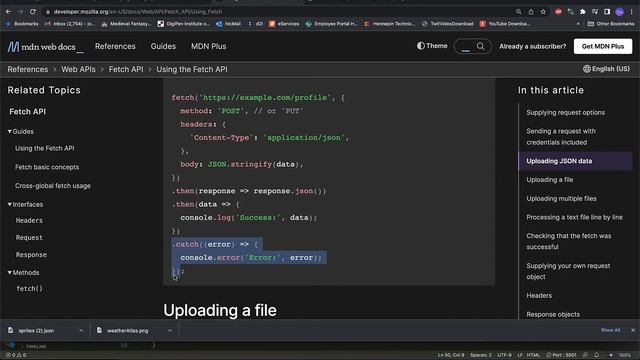The height and width of the screenshot is (360, 640).
Task: Open the fetch() method link
Action: click(x=29, y=289)
